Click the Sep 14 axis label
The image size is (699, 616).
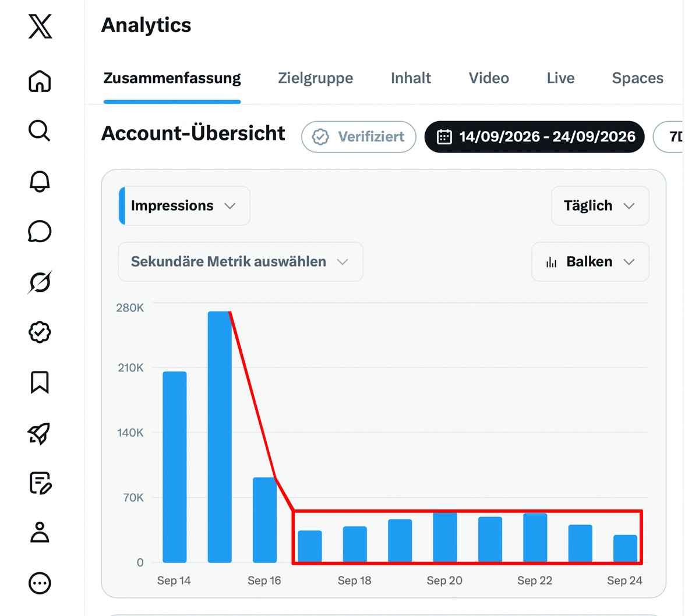tap(174, 580)
